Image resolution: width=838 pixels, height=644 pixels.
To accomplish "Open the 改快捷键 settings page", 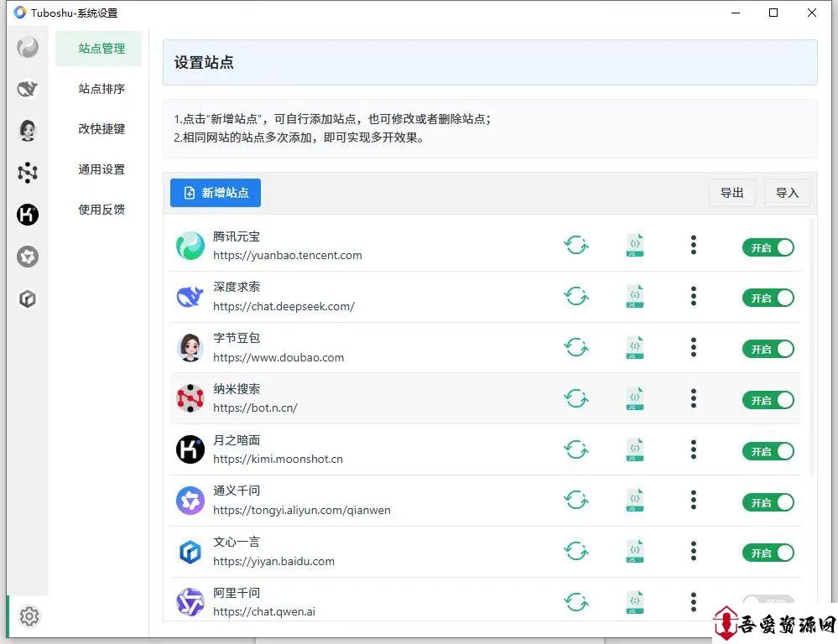I will click(101, 129).
